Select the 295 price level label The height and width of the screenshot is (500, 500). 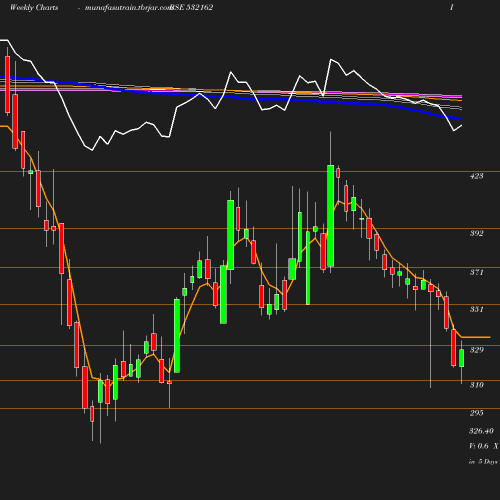pyautogui.click(x=477, y=413)
